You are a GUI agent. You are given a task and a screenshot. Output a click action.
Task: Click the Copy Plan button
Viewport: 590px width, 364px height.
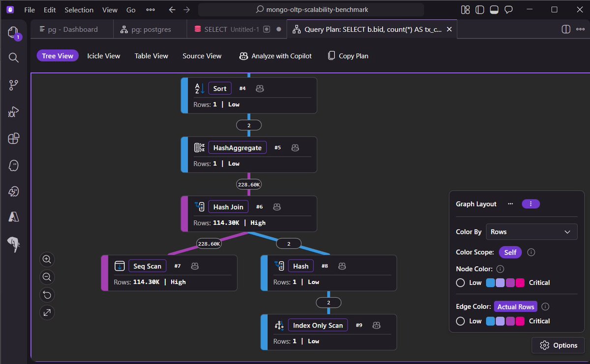coord(348,56)
